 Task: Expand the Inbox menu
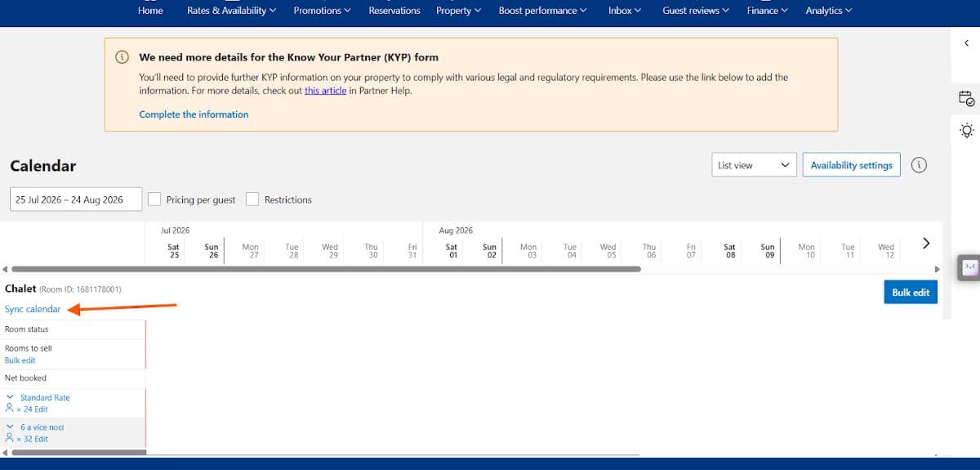(x=625, y=11)
